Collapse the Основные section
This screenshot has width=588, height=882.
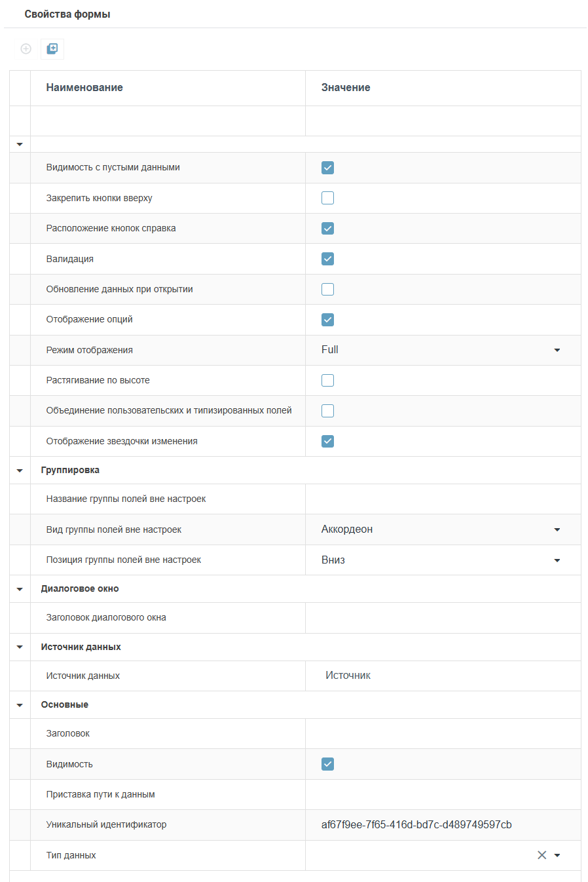[x=20, y=705]
